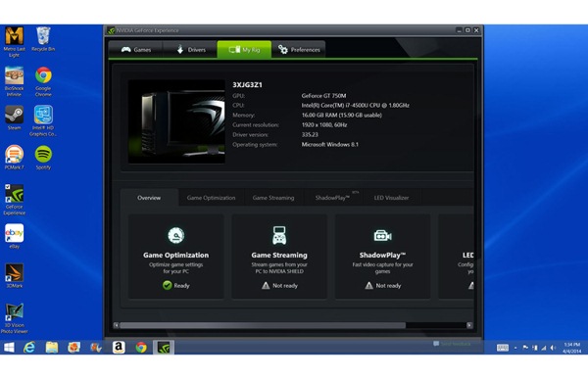
Task: Minimize the GeForce Experience window
Action: [x=460, y=30]
